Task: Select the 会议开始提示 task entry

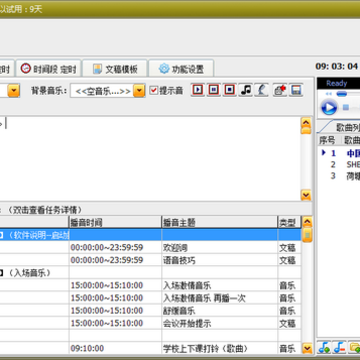Action: pyautogui.click(x=150, y=323)
